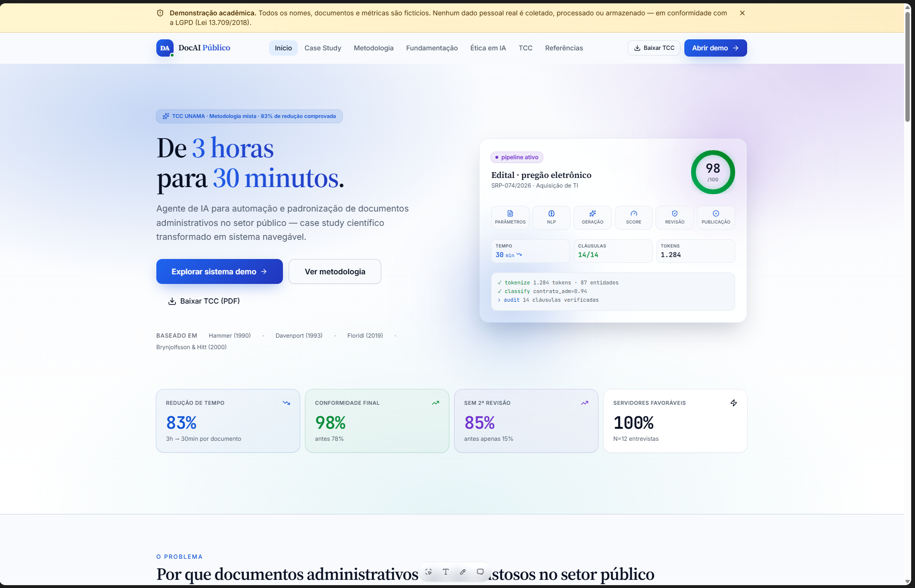Click the Abrir demo button
The height and width of the screenshot is (588, 915).
tap(716, 48)
